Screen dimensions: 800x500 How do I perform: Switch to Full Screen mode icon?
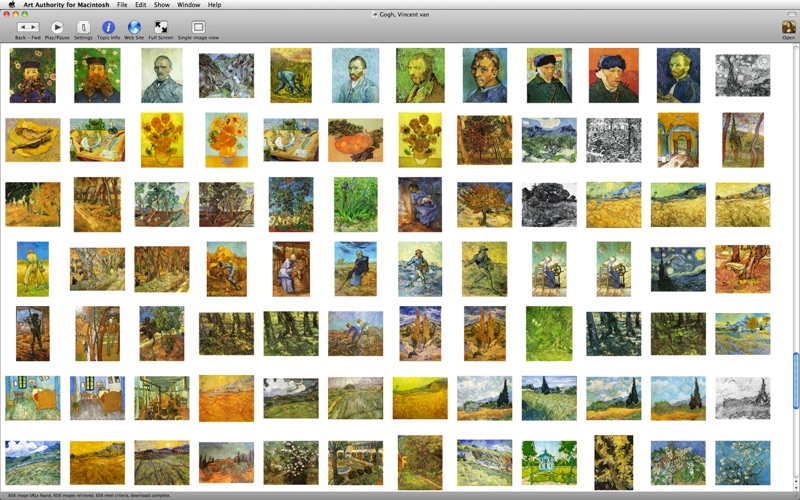coord(161,27)
